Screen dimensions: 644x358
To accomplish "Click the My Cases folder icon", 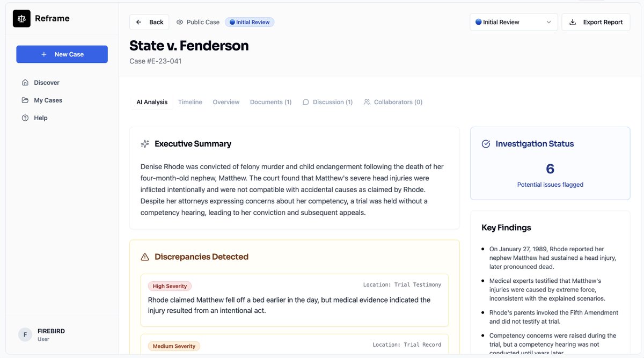I will [25, 100].
